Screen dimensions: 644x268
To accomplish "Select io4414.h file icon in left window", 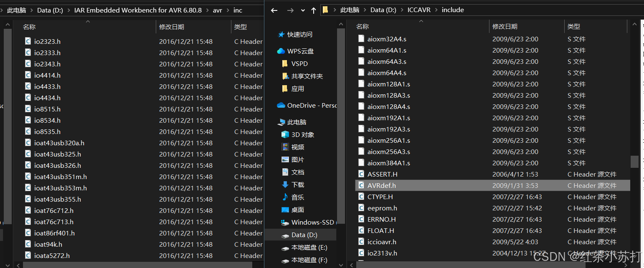I will (28, 75).
